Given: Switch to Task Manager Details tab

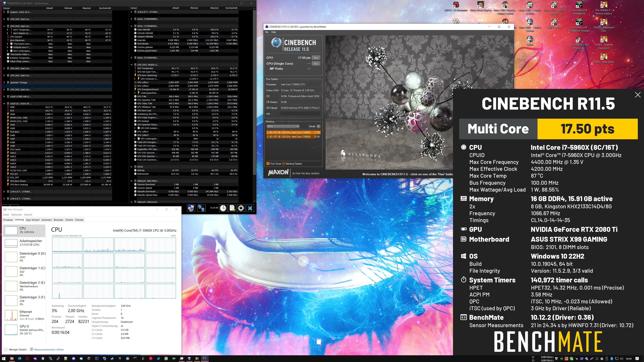Looking at the screenshot, I should (x=69, y=220).
